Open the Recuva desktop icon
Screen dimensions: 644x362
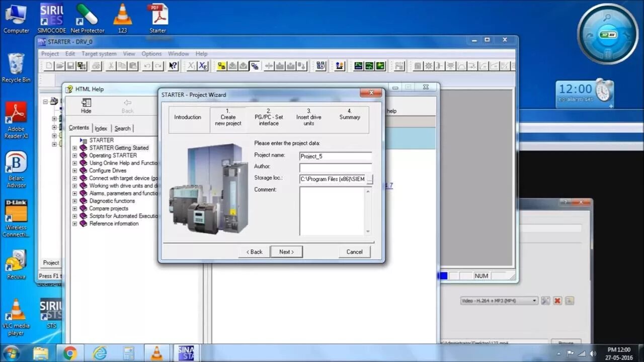pyautogui.click(x=16, y=264)
